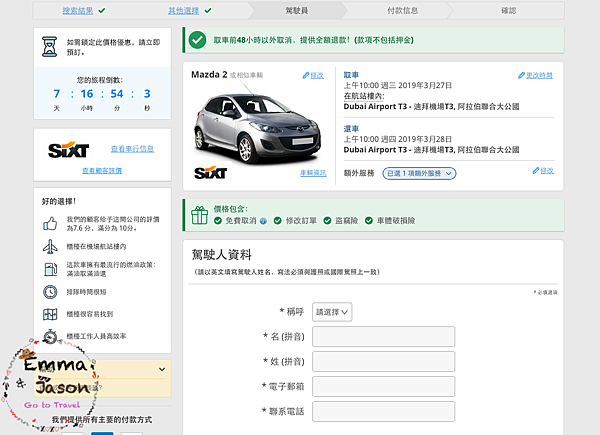
Task: Click 更改時間 link for pickup
Action: 535,76
